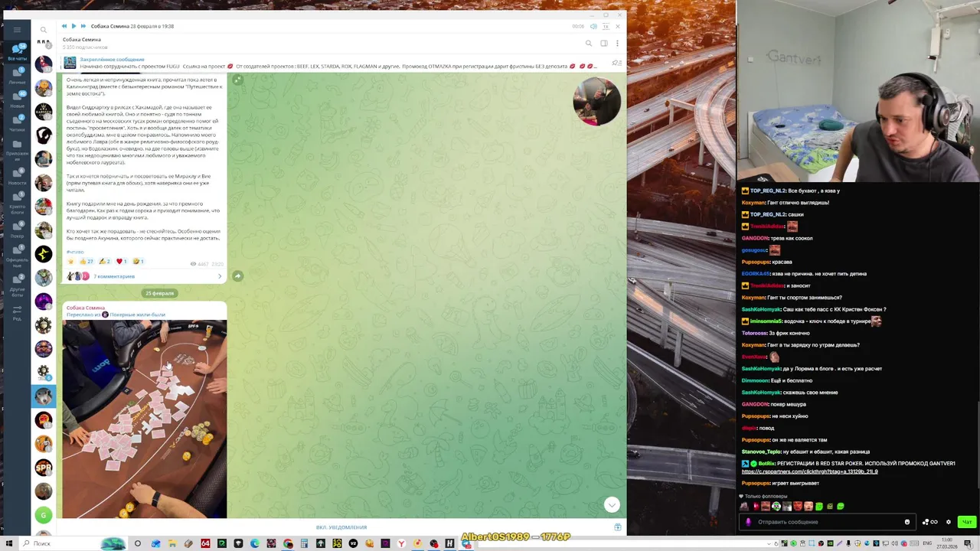Open Google Chrome from the taskbar
Screen dimensions: 980x551
point(288,543)
